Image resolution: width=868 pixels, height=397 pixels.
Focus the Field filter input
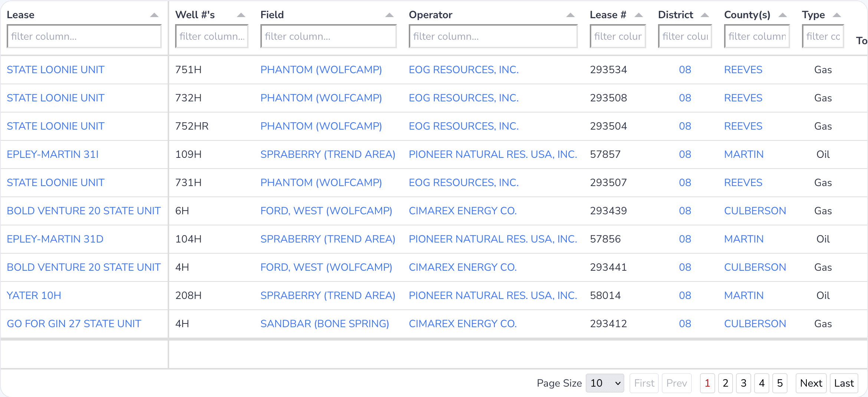(329, 36)
